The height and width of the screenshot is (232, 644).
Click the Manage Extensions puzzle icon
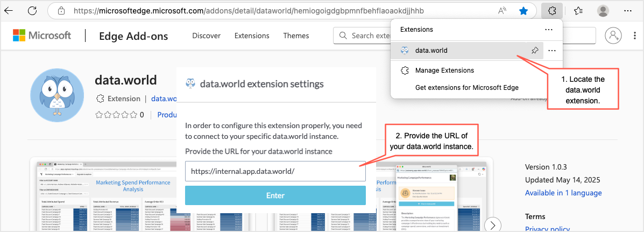point(405,71)
